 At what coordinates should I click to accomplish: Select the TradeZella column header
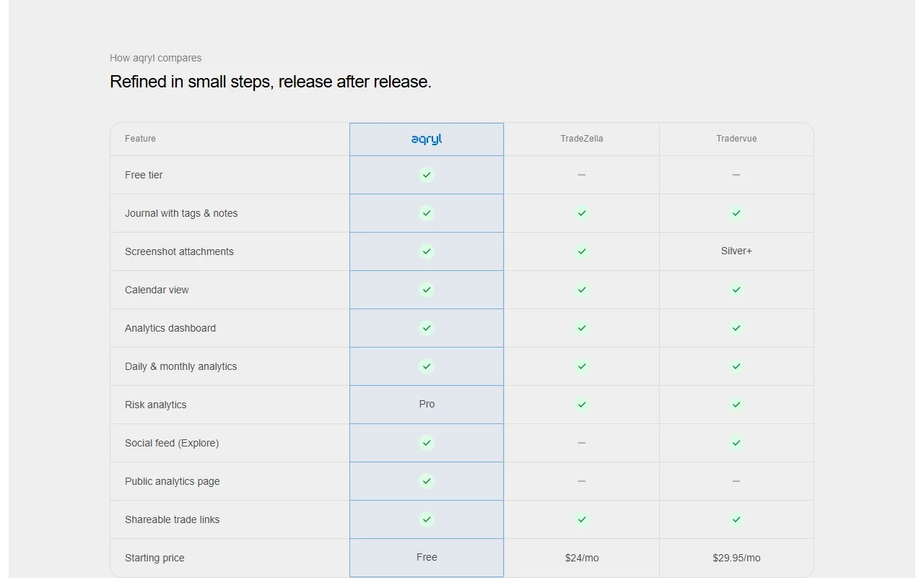click(x=582, y=139)
